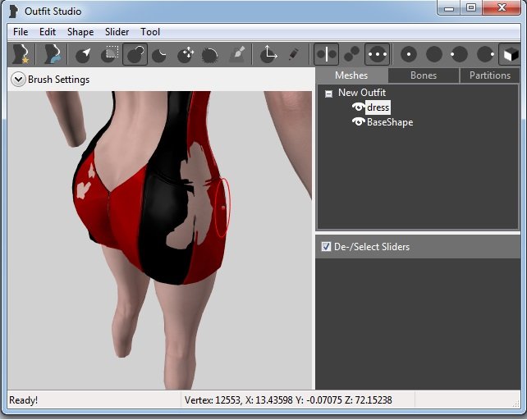The width and height of the screenshot is (527, 420).
Task: Click the cube icon in the toolbar
Action: pos(510,54)
